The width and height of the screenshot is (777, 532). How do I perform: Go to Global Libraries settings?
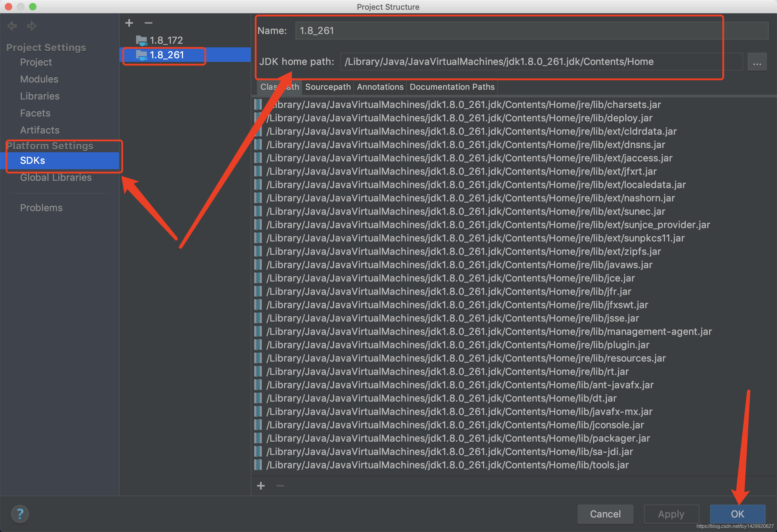coord(56,177)
